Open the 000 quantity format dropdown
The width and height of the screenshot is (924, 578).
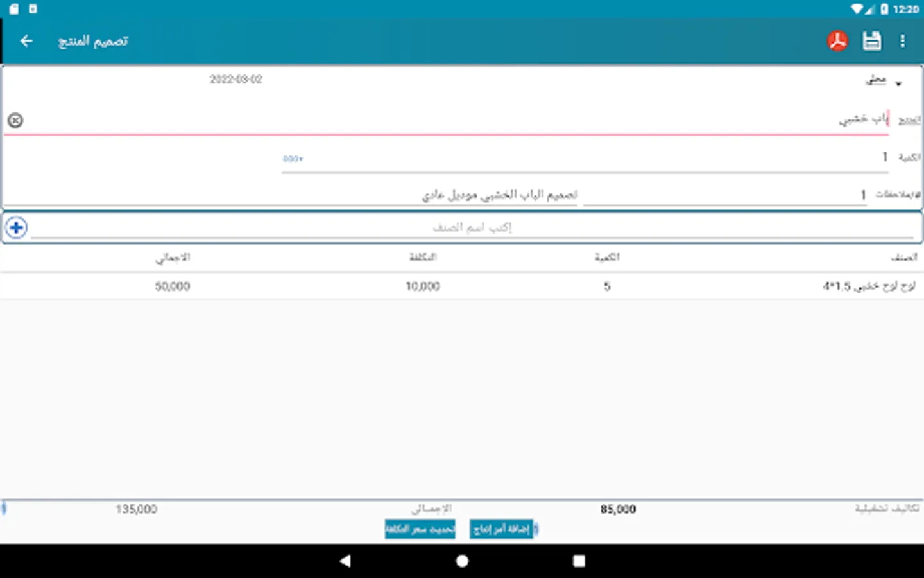(x=293, y=159)
